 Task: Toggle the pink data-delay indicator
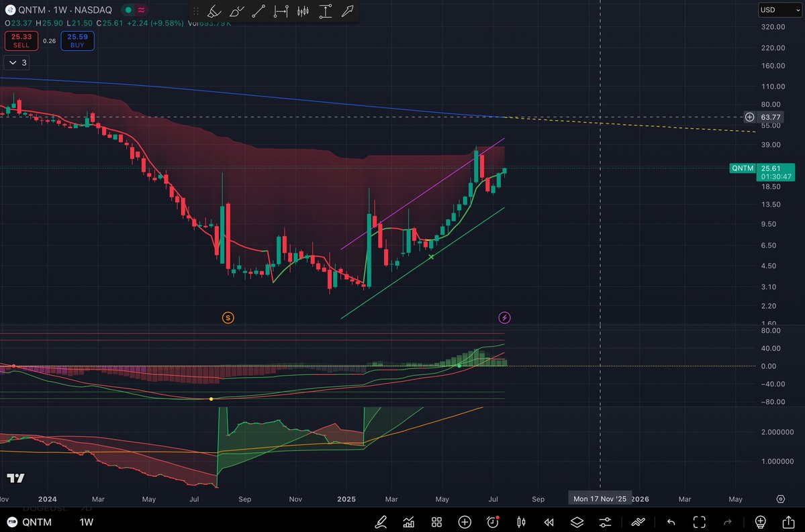point(141,10)
